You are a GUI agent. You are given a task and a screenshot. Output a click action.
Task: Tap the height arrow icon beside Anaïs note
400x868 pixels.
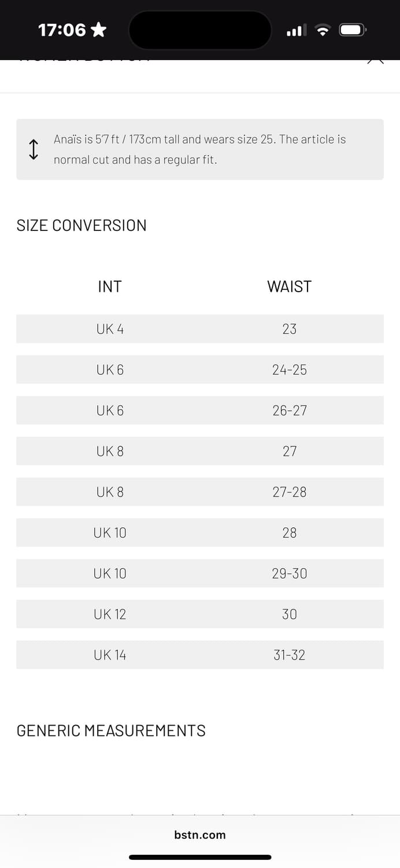(x=34, y=149)
